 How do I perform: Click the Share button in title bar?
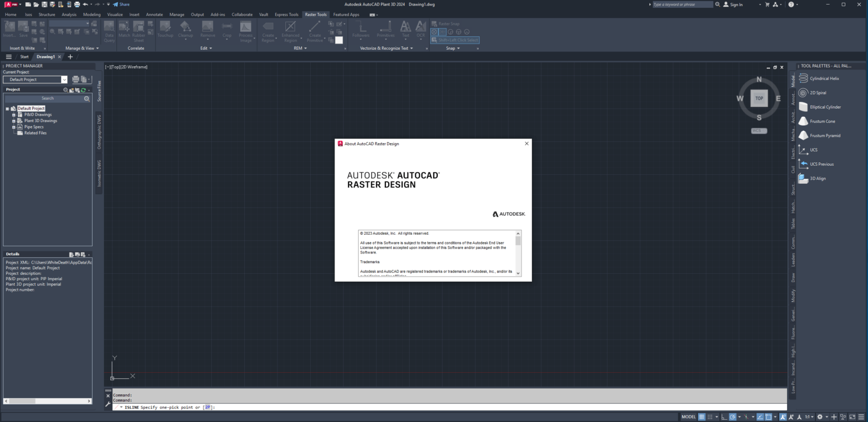121,5
